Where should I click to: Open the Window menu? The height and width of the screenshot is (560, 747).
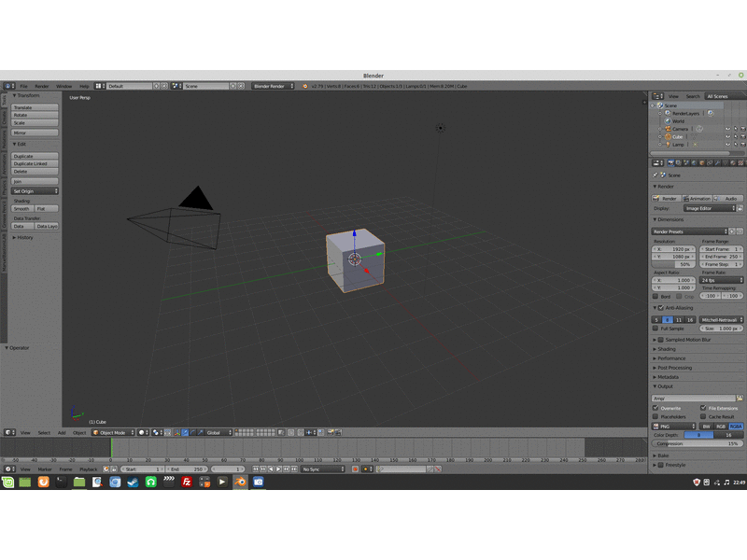63,86
